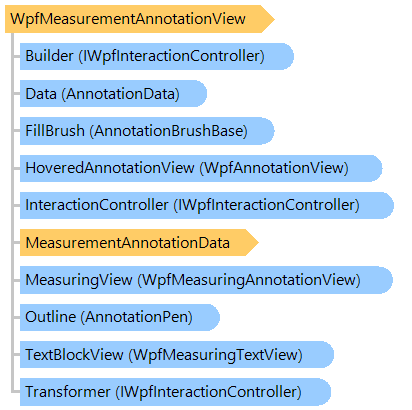Click the WpfMeasuringAnnotationView type name
This screenshot has width=412, height=410.
pos(249,280)
